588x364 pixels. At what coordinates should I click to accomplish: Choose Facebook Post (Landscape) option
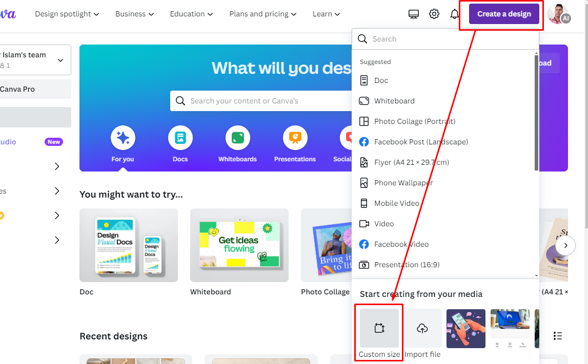pyautogui.click(x=445, y=142)
